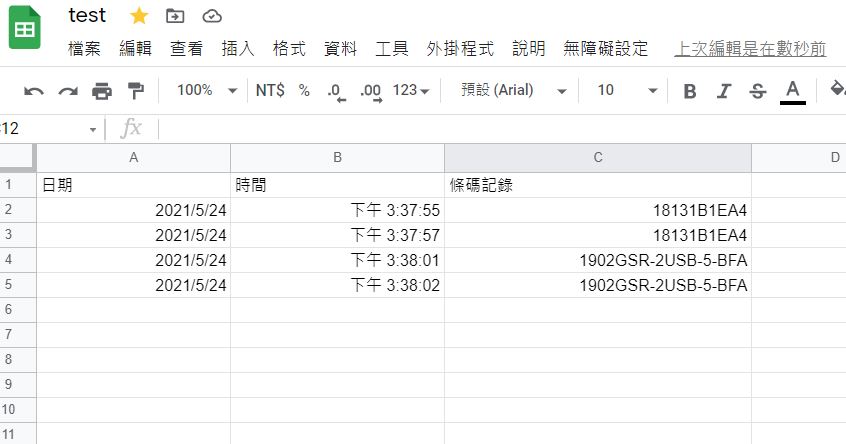Activate the paint format roller
846x444 pixels.
click(136, 91)
